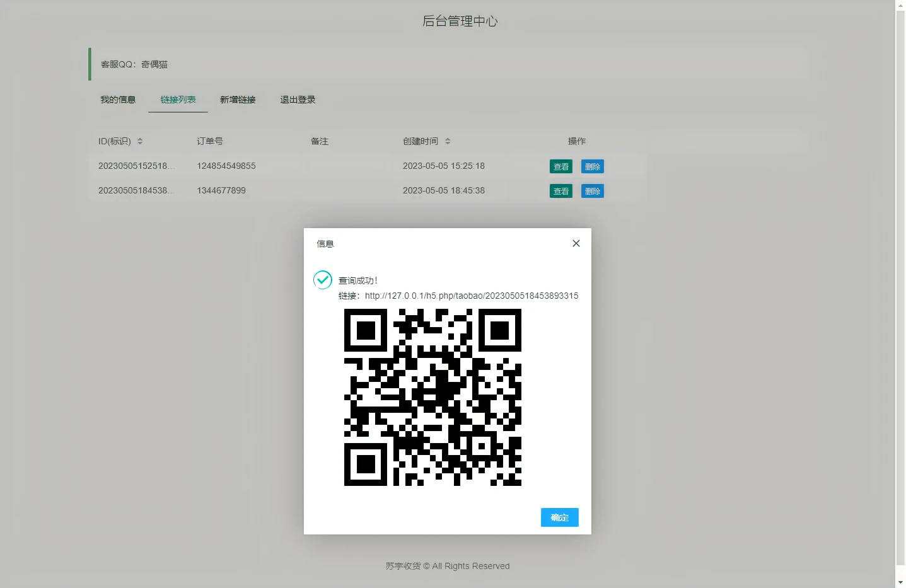Click the 订单号 column header

pyautogui.click(x=209, y=141)
